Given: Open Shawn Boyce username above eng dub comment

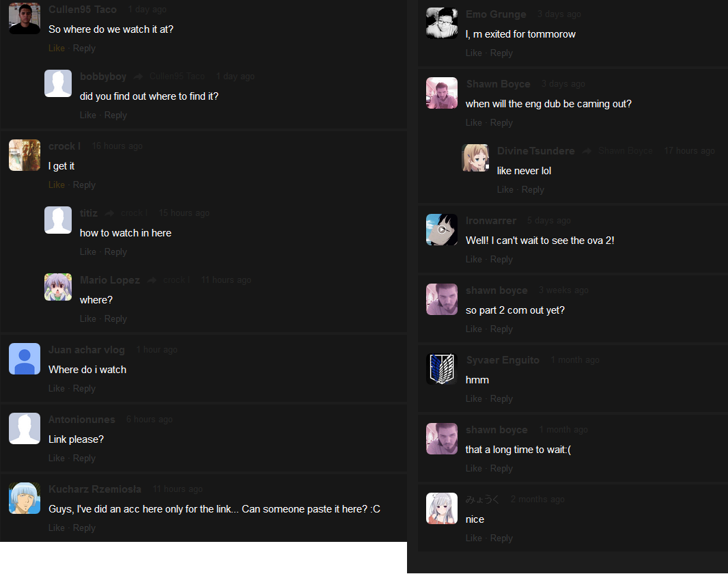Looking at the screenshot, I should tap(498, 84).
